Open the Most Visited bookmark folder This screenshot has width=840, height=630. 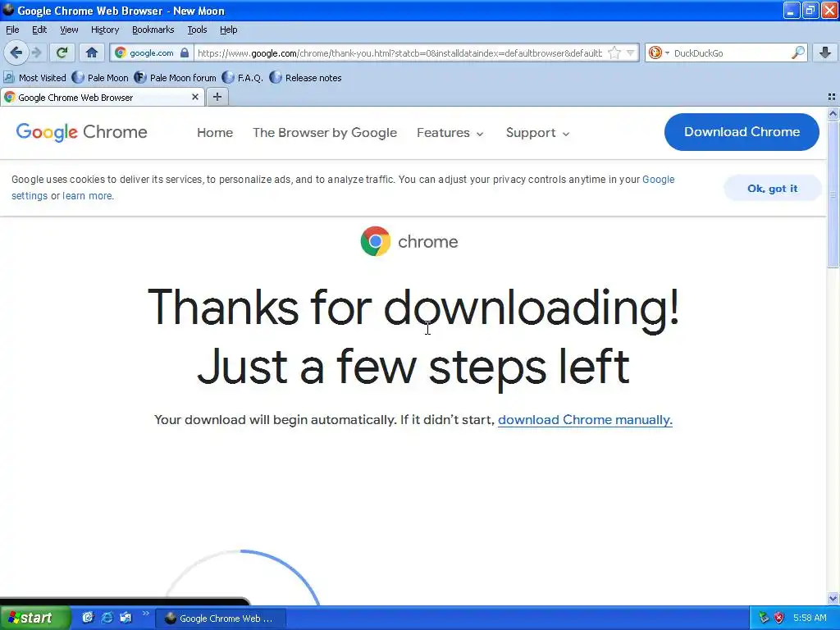[x=34, y=78]
